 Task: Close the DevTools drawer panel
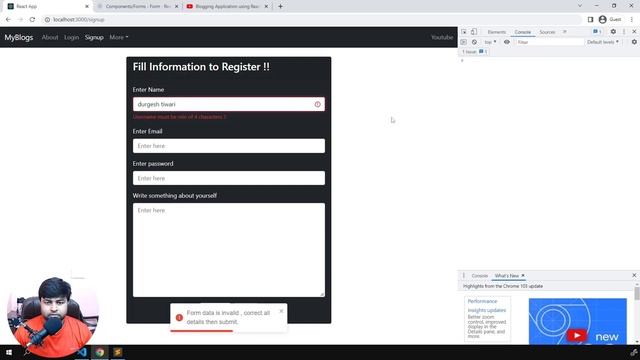point(634,276)
